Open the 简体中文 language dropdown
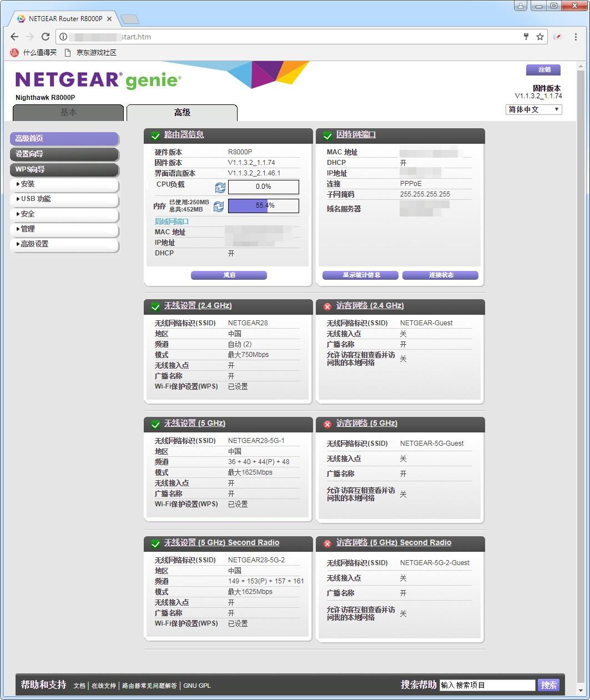The image size is (590, 700). tap(534, 109)
